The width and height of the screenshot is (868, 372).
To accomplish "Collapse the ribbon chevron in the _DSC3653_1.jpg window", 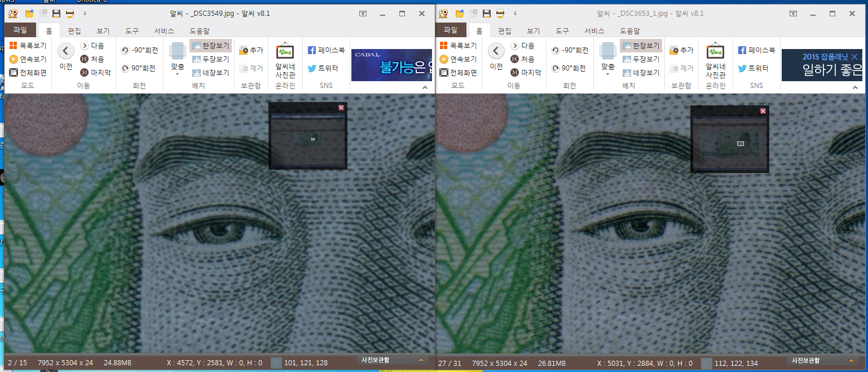I will coord(856,88).
